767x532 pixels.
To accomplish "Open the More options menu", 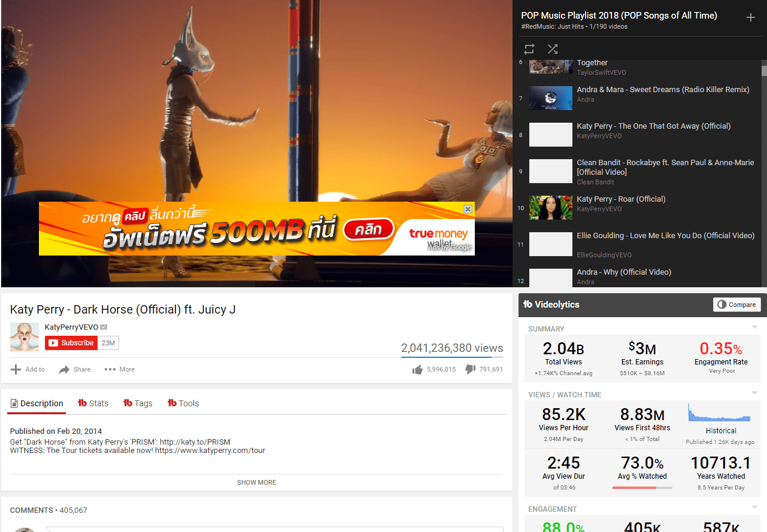I will pos(120,369).
